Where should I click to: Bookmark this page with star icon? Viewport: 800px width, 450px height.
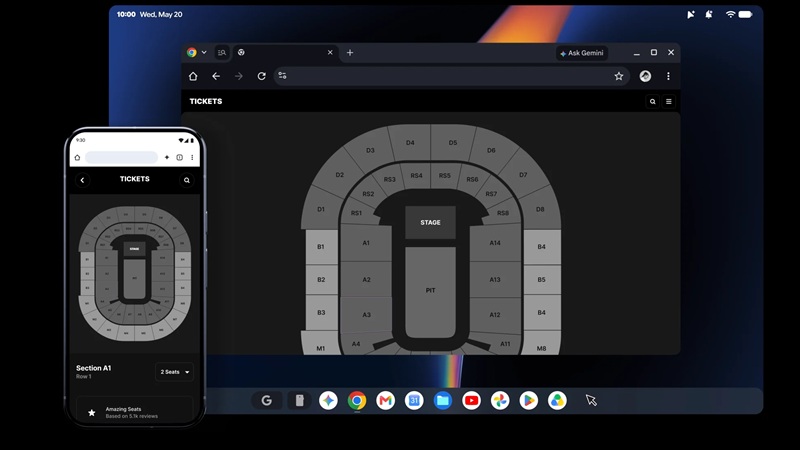point(618,76)
